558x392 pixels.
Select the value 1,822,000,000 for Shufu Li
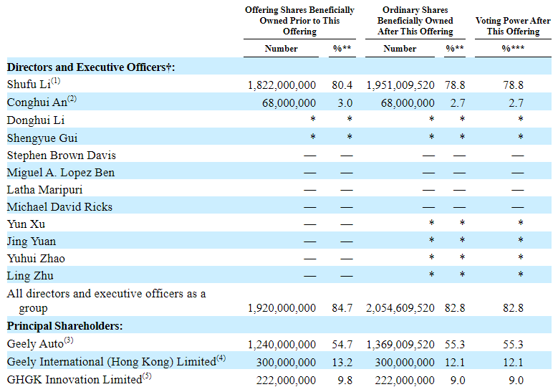coord(282,85)
